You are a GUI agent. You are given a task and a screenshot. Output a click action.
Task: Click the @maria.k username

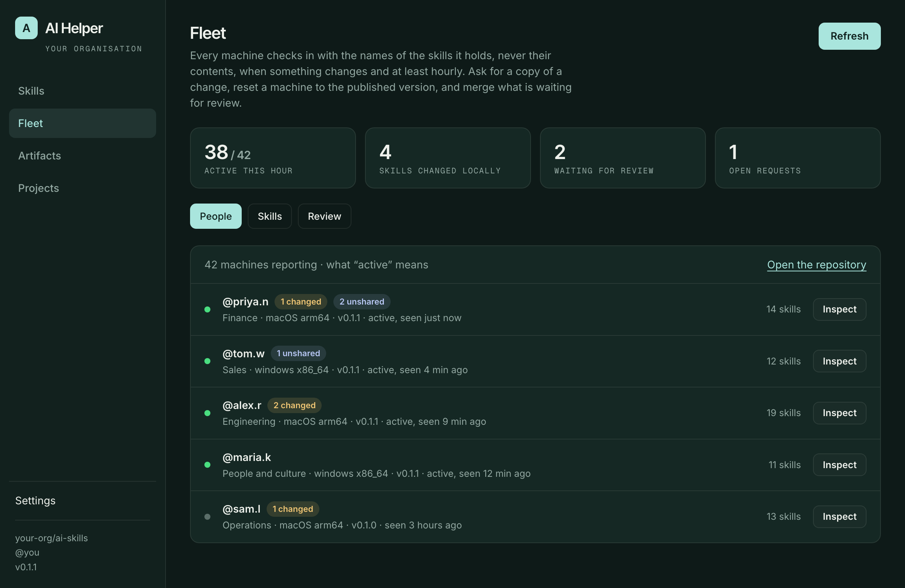(246, 457)
